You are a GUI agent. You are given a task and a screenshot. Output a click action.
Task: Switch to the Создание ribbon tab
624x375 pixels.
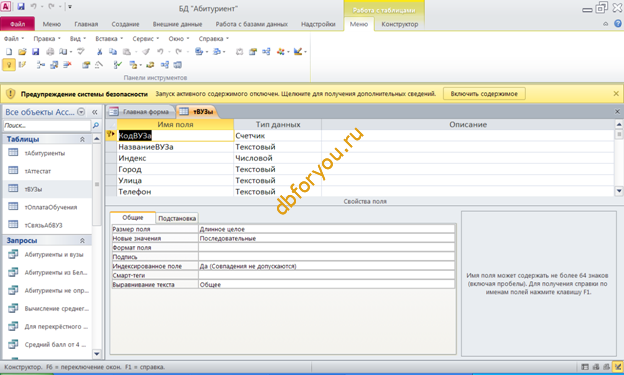[125, 24]
